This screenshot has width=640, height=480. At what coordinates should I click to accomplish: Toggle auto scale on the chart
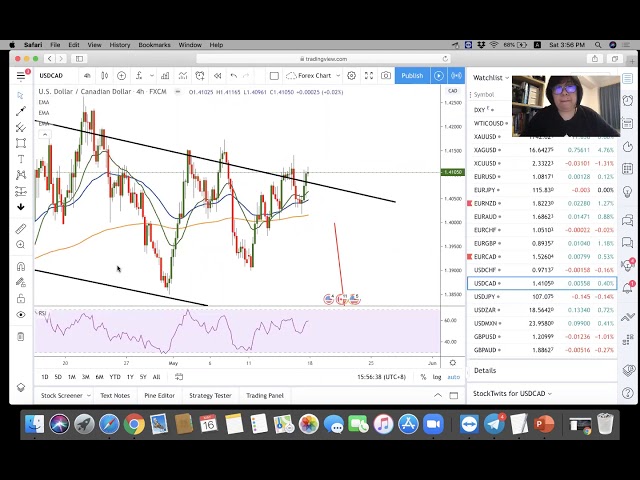(x=453, y=377)
